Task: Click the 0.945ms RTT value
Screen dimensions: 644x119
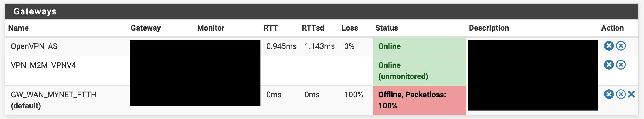Action: coord(282,46)
